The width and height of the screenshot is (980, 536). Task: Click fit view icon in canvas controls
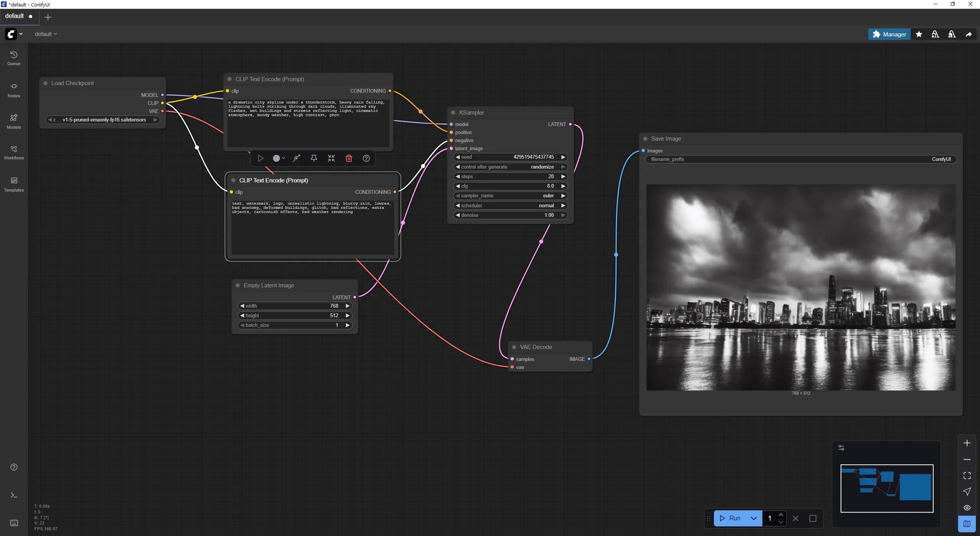967,475
